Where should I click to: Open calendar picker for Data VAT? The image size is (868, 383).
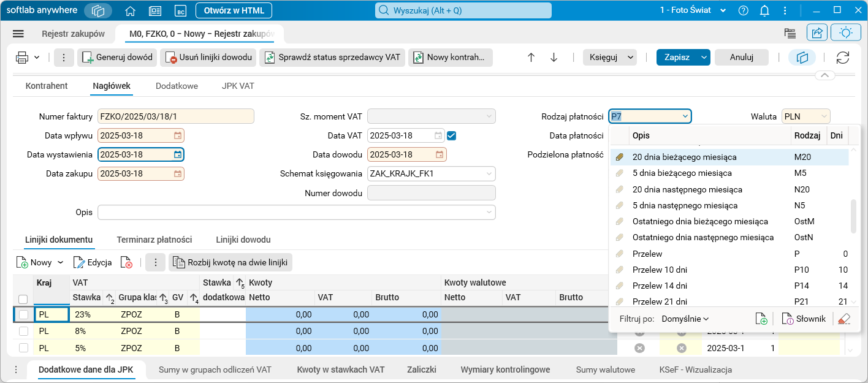click(x=439, y=135)
